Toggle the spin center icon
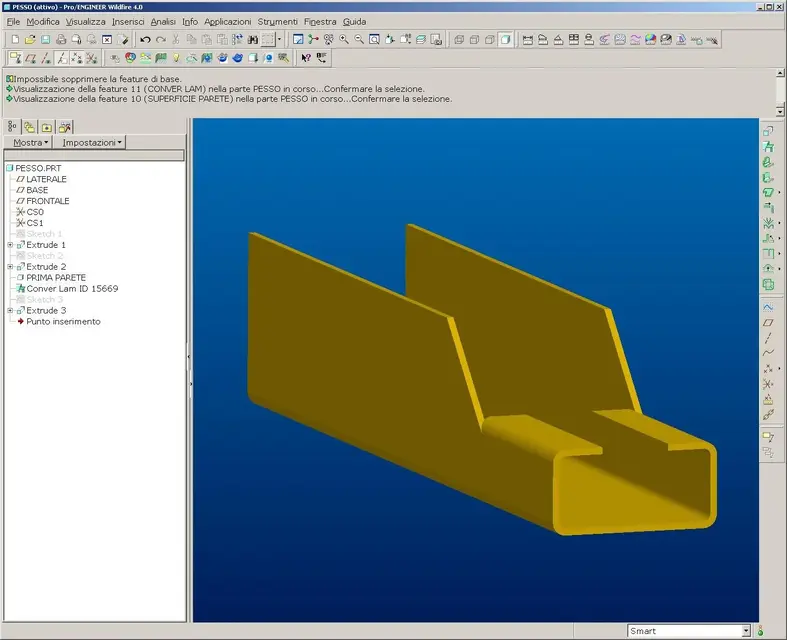Screen dimensions: 787x640 click(314, 40)
